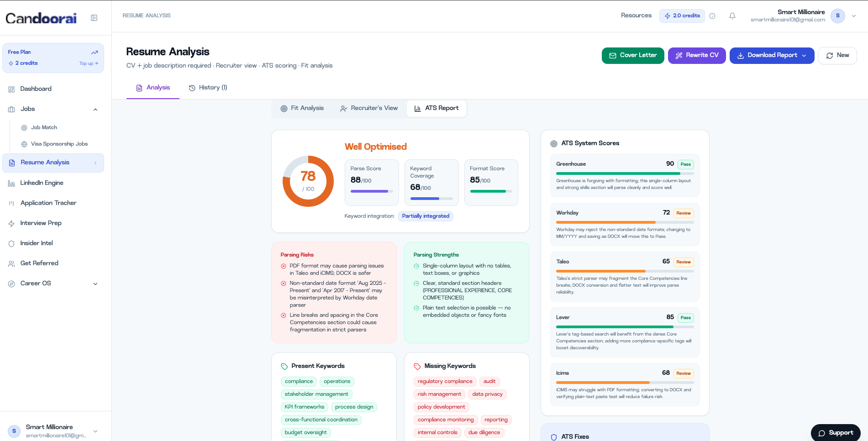Collapse the sidebar panel icon
Viewport: 868px width, 441px height.
tap(94, 18)
